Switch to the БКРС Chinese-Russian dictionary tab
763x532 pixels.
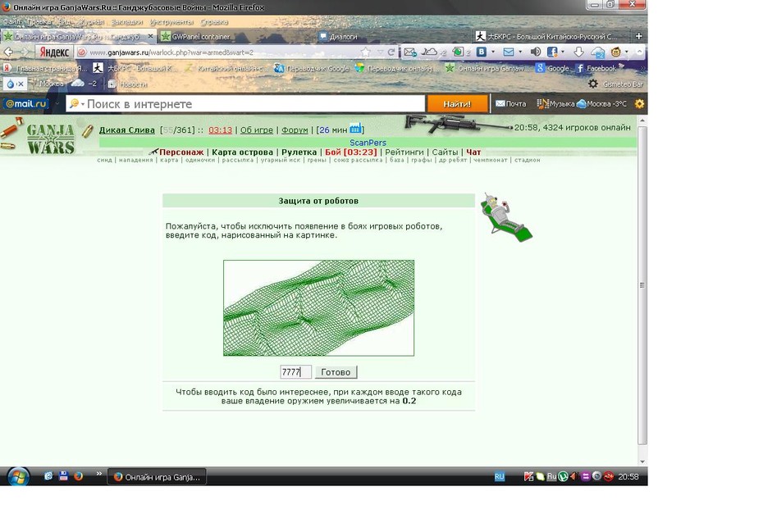(x=551, y=36)
